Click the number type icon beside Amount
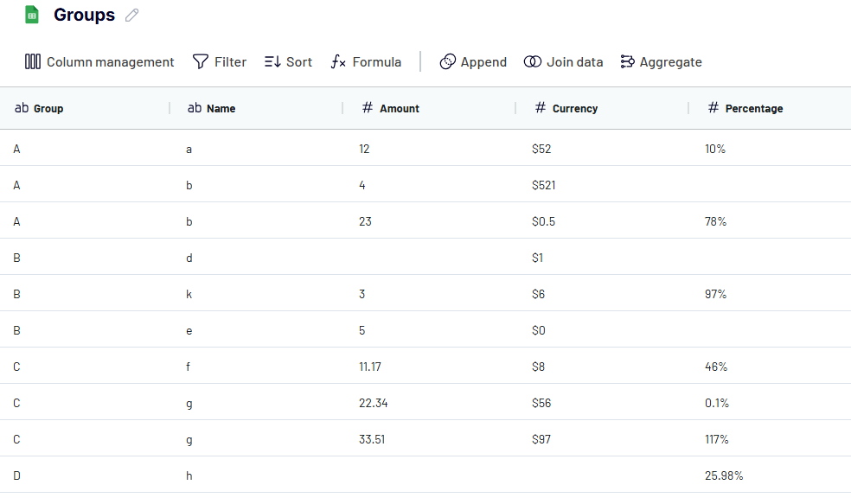Screen dimensions: 851x504 click(368, 108)
